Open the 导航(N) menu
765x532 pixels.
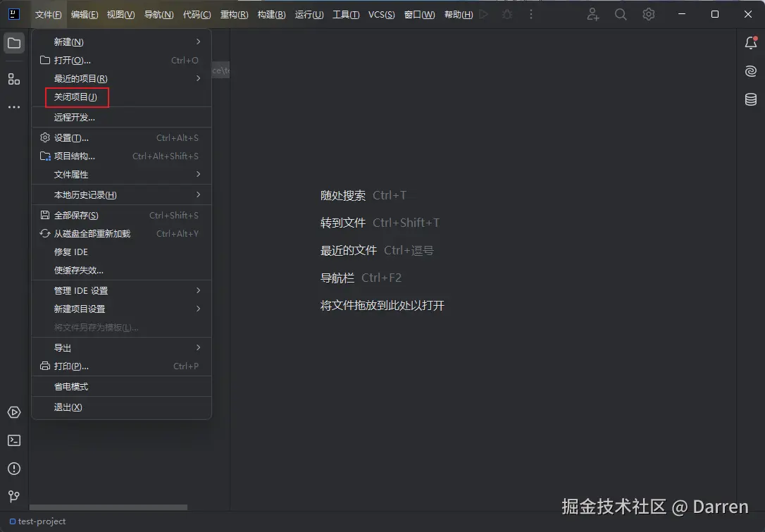pyautogui.click(x=158, y=15)
